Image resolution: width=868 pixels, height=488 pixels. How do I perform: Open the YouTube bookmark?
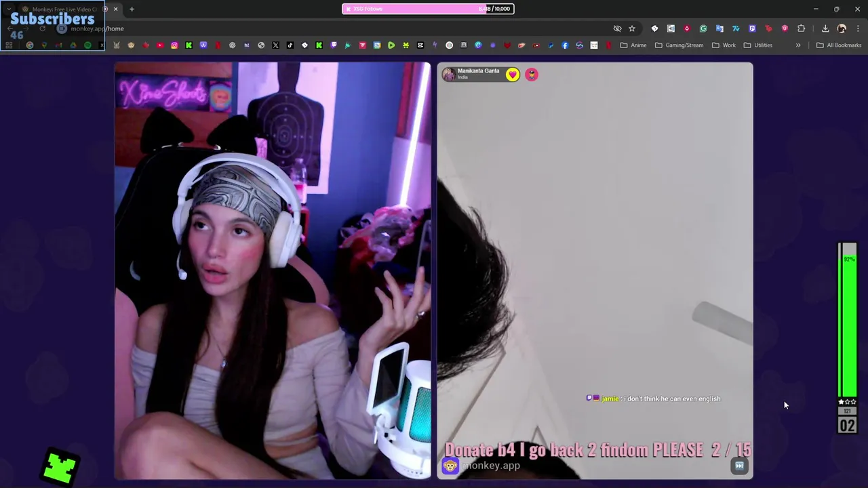pyautogui.click(x=160, y=45)
